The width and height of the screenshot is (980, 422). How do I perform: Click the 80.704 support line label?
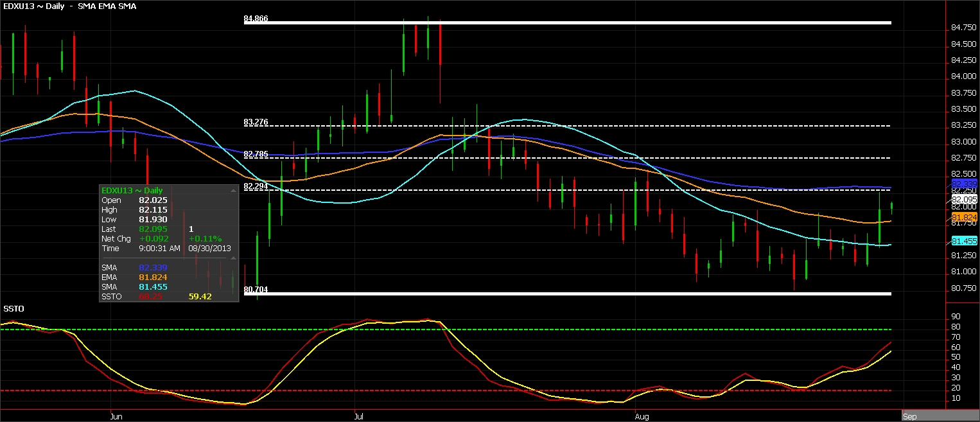click(x=256, y=290)
